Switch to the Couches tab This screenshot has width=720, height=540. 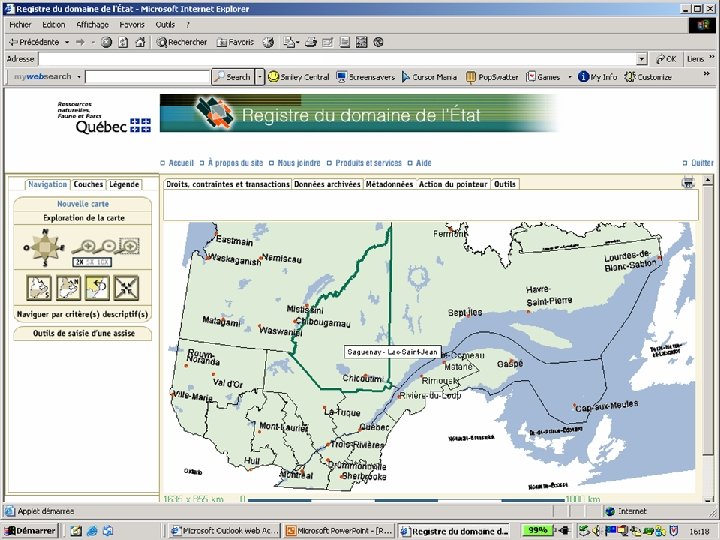click(88, 184)
